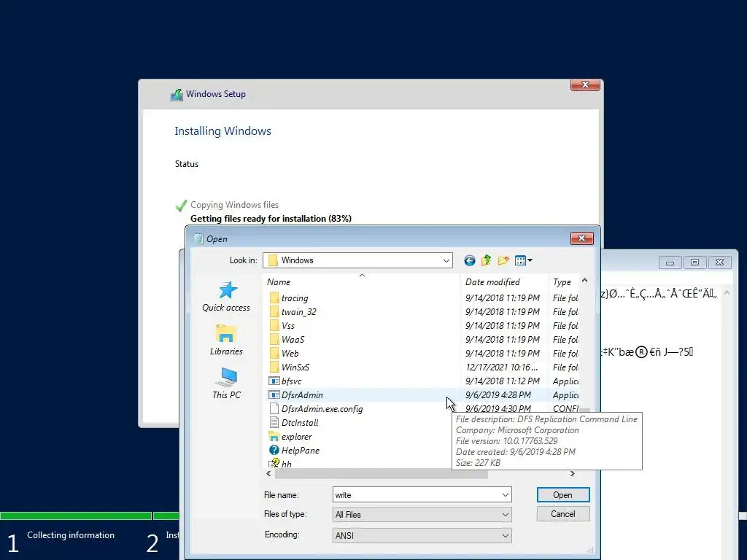Select the DtcInstall file icon
Image resolution: width=747 pixels, height=560 pixels.
(x=274, y=422)
